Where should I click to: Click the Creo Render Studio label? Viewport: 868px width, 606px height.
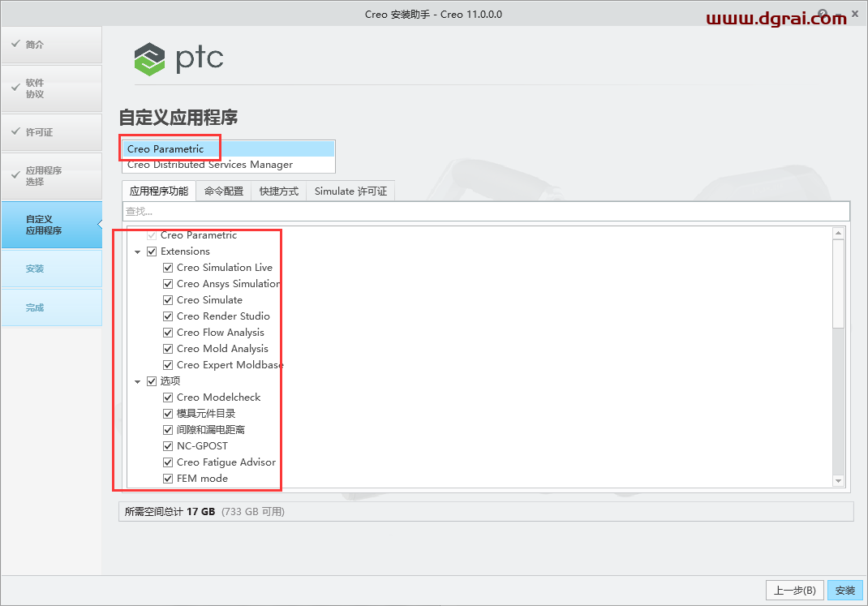[x=223, y=316]
